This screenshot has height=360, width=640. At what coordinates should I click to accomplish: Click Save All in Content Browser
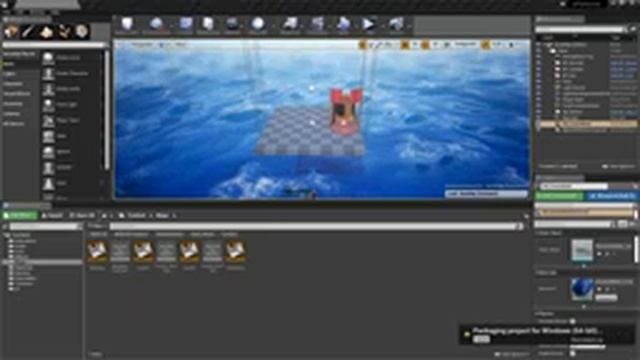(x=82, y=215)
